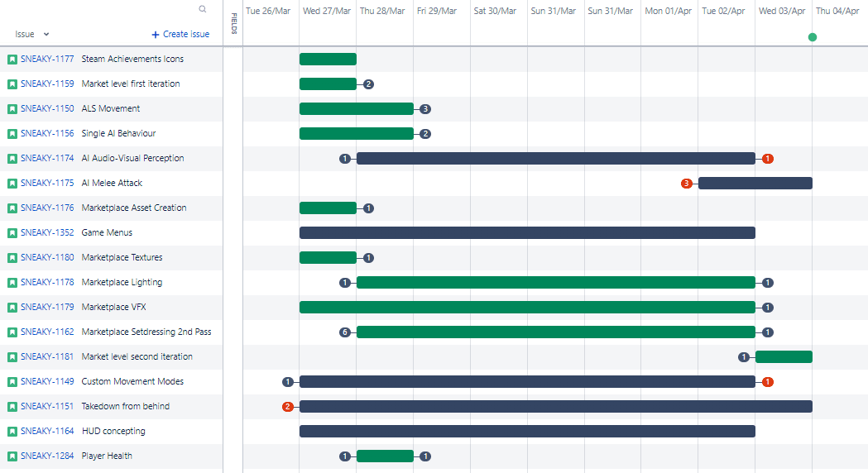Click the Custom Movement Modes issue title
Viewport: 868px width, 473px height.
click(132, 381)
